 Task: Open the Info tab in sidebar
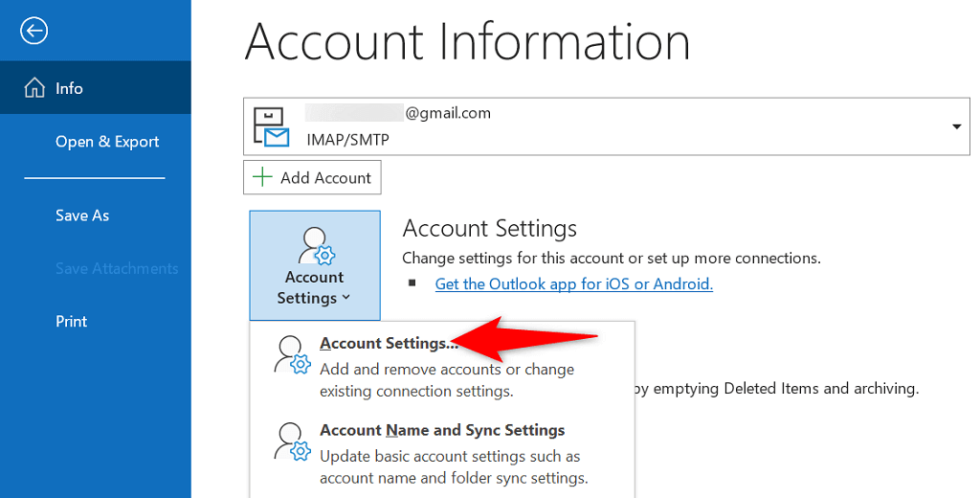coord(69,88)
